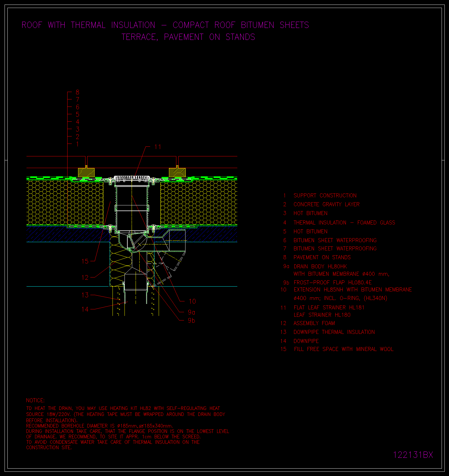Select layer callout 3 in the stacked numbers
This screenshot has width=449, height=476.
coord(77,129)
